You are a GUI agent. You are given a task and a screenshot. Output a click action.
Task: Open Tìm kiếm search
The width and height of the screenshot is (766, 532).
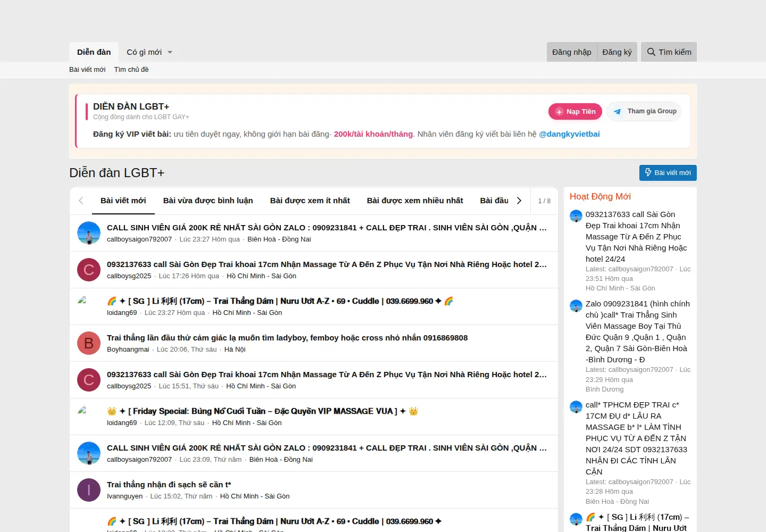click(669, 52)
